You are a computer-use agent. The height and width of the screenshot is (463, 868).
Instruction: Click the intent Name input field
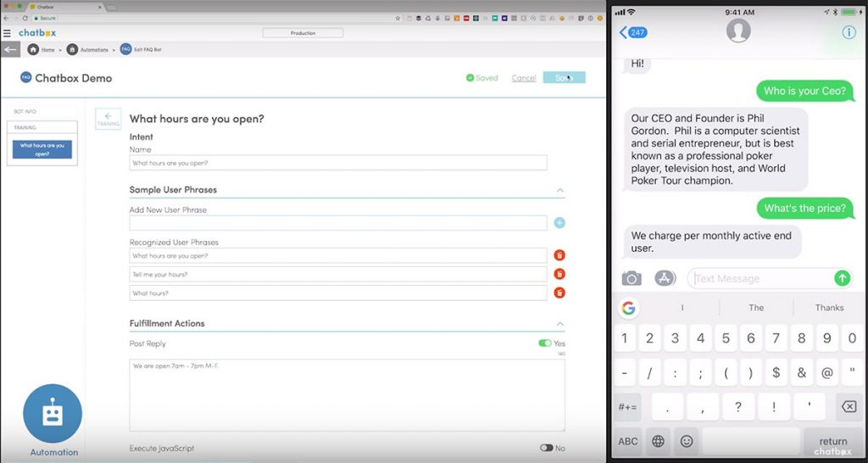[x=338, y=163]
